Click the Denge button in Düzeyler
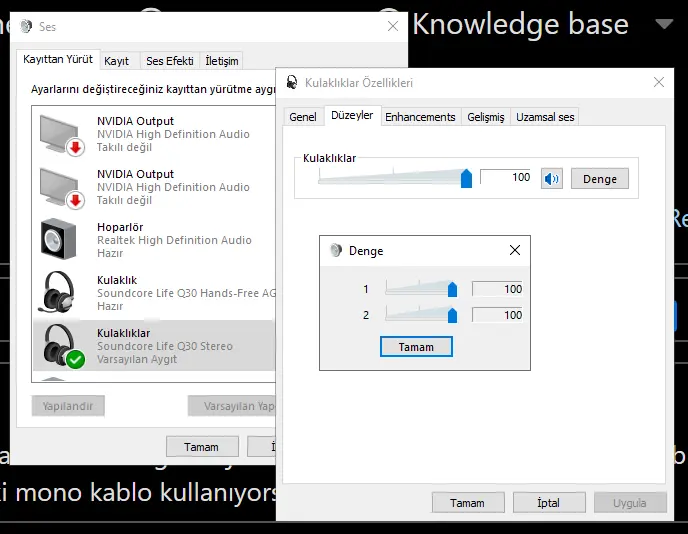The height and width of the screenshot is (534, 688). [x=600, y=179]
